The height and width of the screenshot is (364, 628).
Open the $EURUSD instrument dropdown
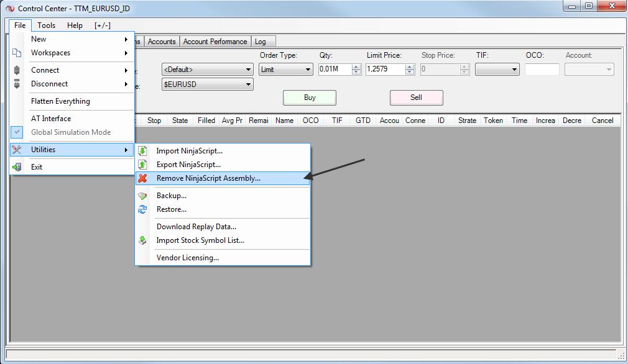pyautogui.click(x=208, y=84)
